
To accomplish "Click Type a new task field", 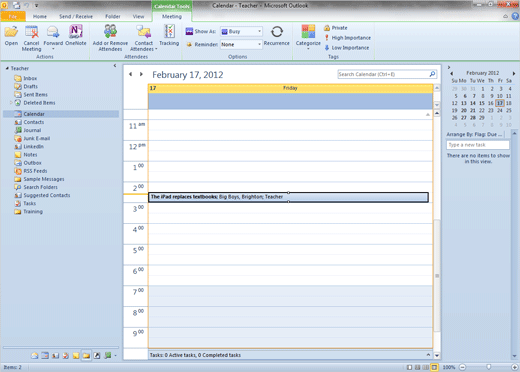I will [478, 145].
